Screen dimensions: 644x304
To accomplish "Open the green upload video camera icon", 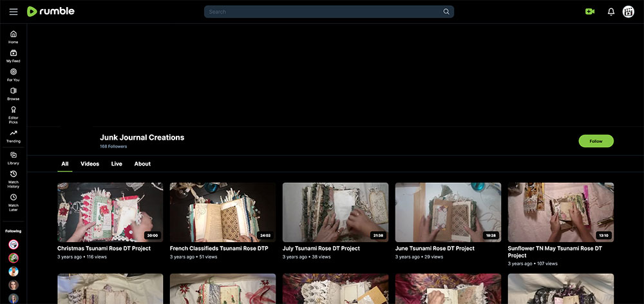I will coord(590,12).
